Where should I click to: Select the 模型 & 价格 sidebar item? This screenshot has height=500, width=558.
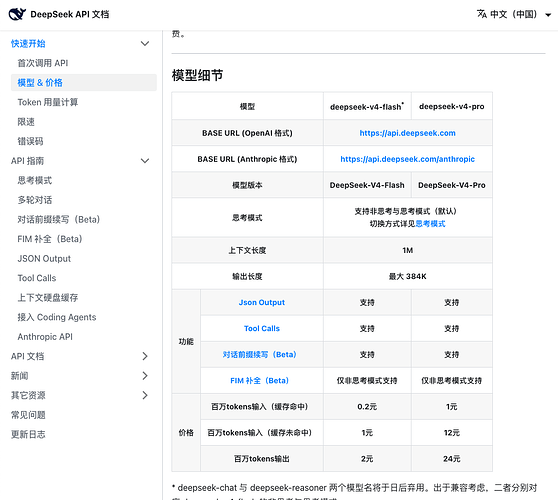tap(84, 83)
